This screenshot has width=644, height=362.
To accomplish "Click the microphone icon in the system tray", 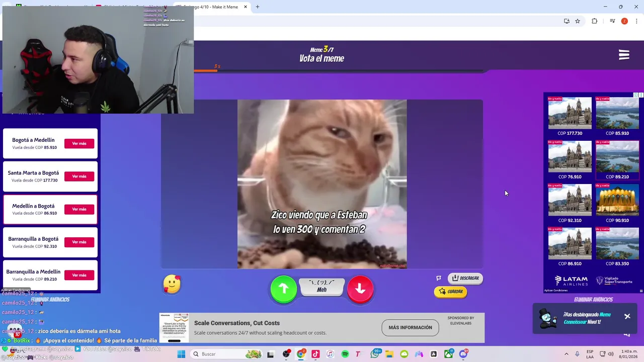I will [x=577, y=354].
